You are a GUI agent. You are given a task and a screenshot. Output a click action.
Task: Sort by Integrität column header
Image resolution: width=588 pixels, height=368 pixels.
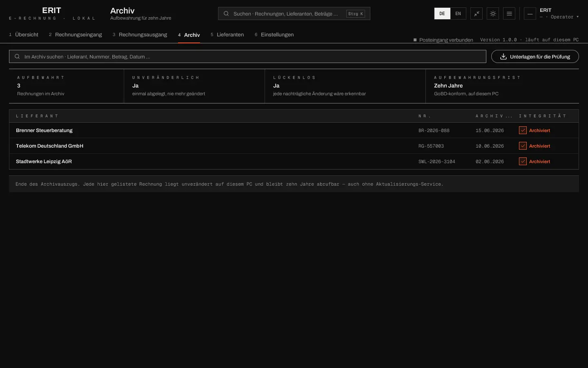point(543,116)
